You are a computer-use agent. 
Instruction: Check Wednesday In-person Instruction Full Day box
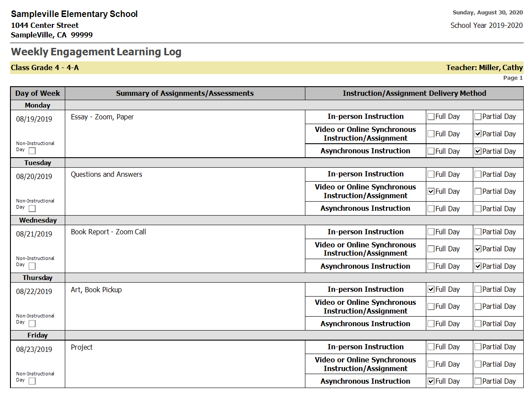point(431,232)
